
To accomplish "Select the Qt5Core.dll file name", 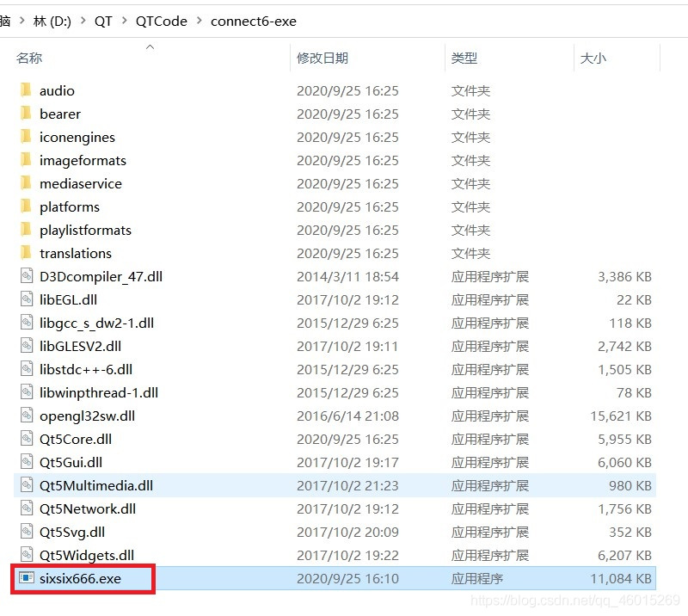I will 76,440.
